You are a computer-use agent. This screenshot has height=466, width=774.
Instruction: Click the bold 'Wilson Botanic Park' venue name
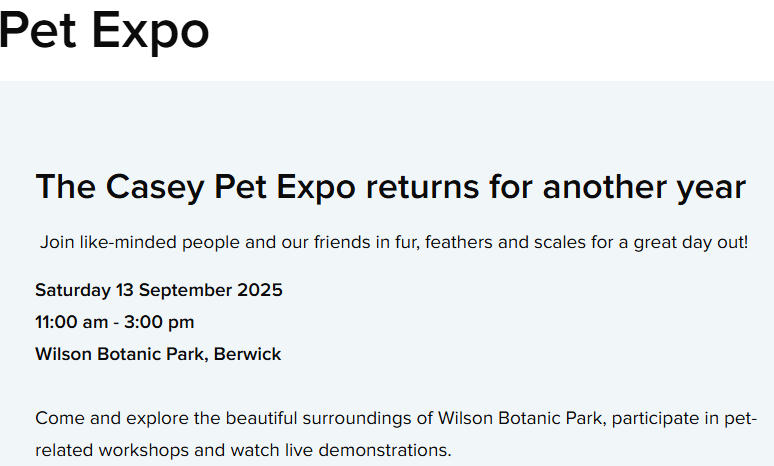(121, 355)
